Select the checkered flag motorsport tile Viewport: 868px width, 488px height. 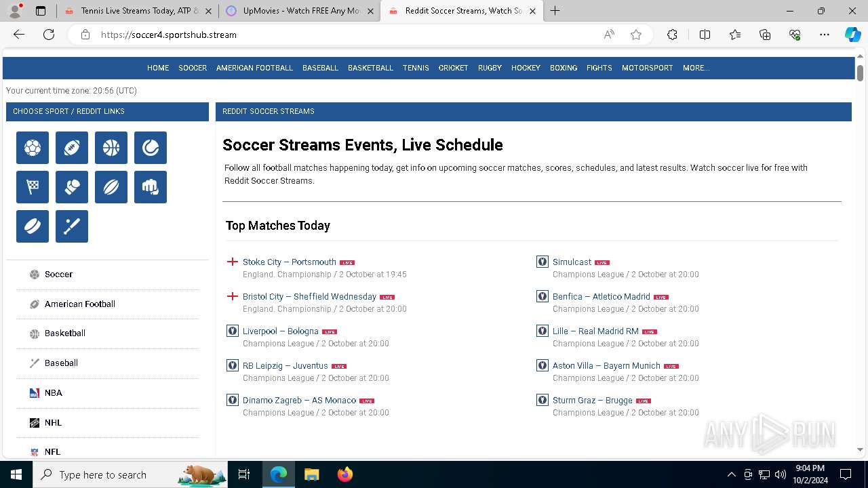click(33, 187)
